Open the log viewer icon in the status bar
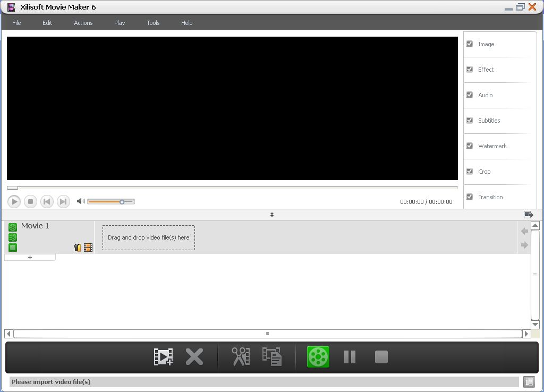Viewport: 544px width, 392px height. click(x=529, y=381)
